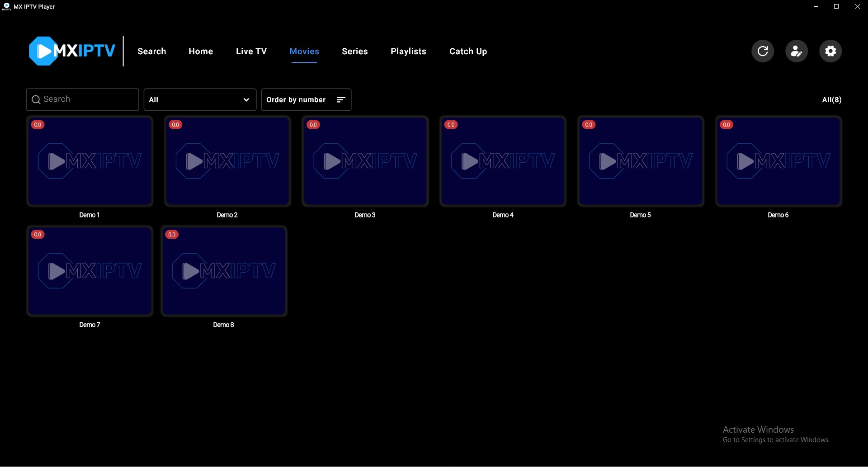This screenshot has width=868, height=467.
Task: Click the 'All(8)' count label
Action: [832, 100]
